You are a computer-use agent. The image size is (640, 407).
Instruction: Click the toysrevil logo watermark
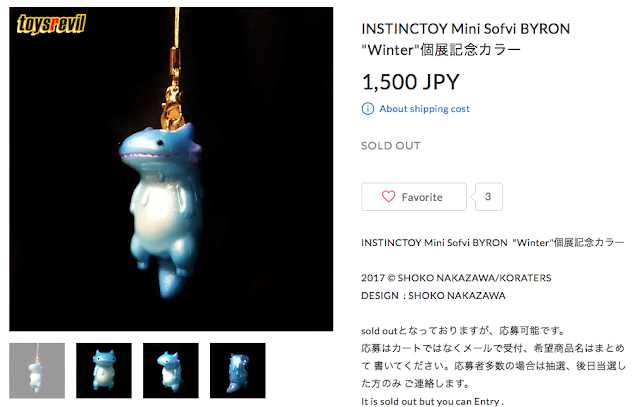51,23
